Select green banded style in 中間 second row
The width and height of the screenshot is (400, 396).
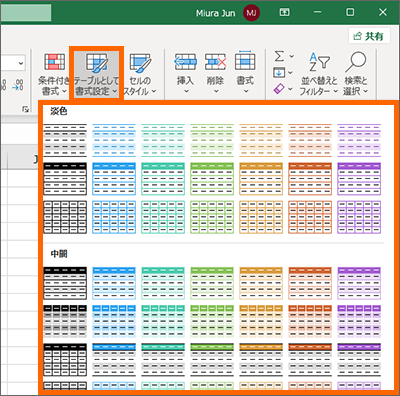click(x=212, y=322)
